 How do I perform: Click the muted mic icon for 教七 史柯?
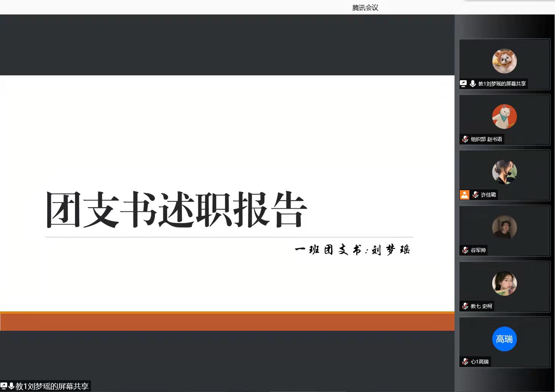[x=465, y=306]
